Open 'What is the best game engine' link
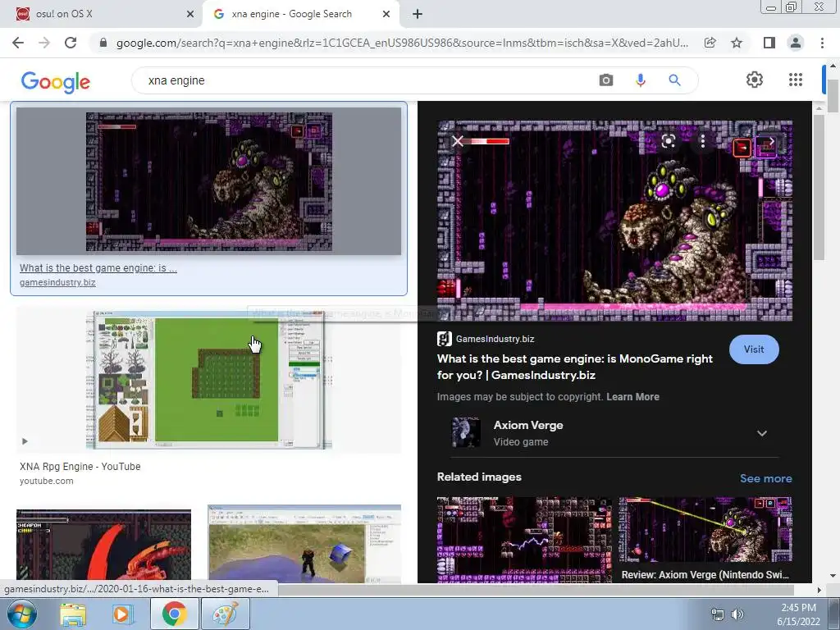The width and height of the screenshot is (840, 630). (x=98, y=268)
